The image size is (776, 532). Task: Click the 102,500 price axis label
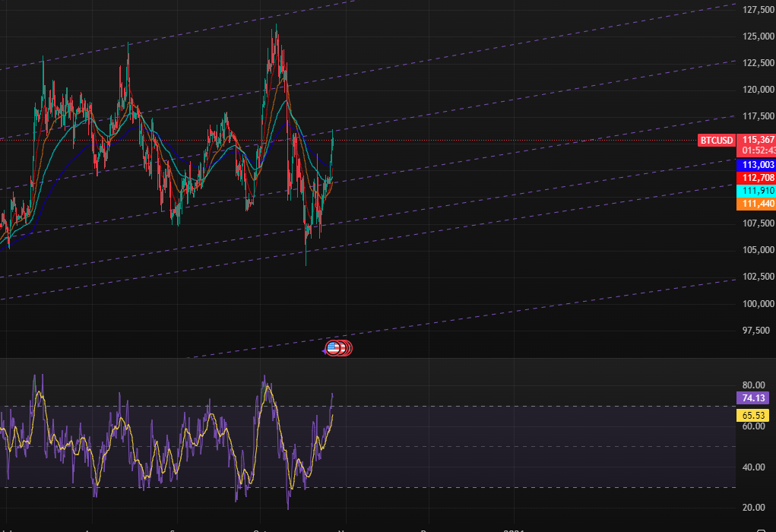(x=759, y=277)
